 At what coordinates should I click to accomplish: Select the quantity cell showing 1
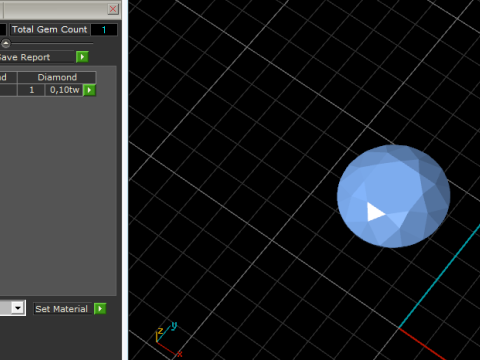pyautogui.click(x=31, y=90)
